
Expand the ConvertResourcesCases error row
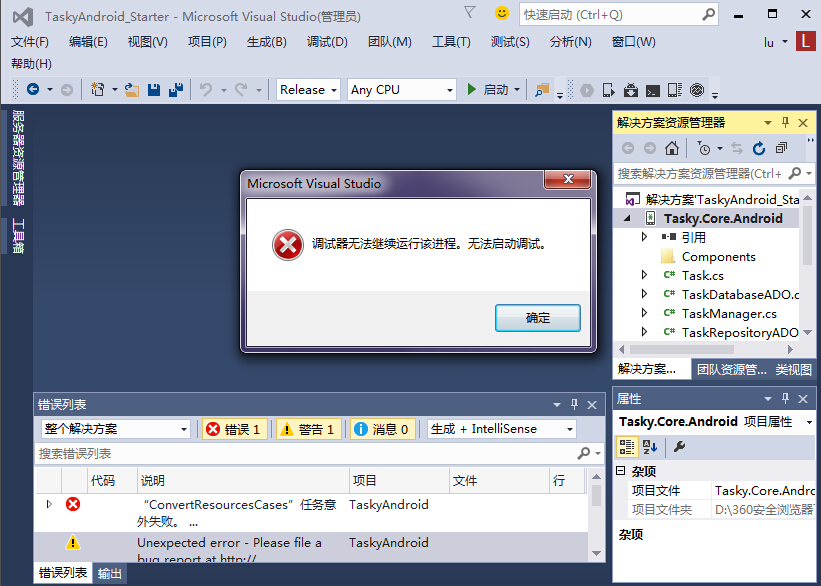49,504
